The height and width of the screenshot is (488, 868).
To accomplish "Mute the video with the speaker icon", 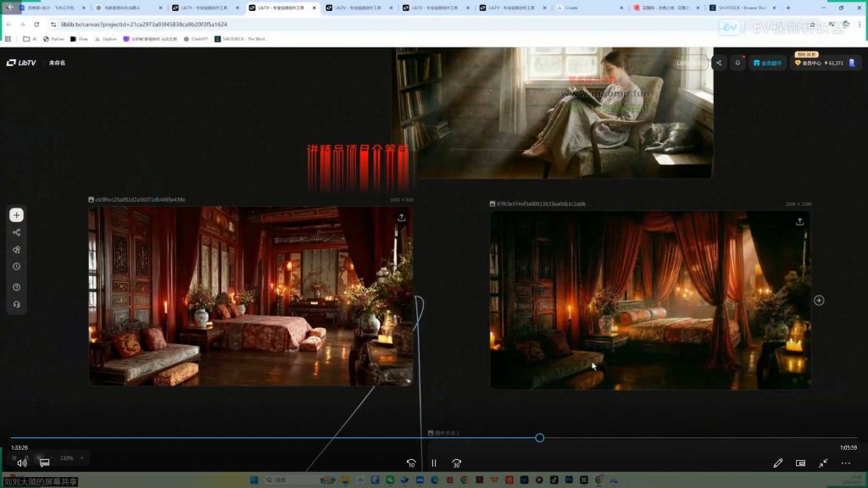I will [22, 463].
